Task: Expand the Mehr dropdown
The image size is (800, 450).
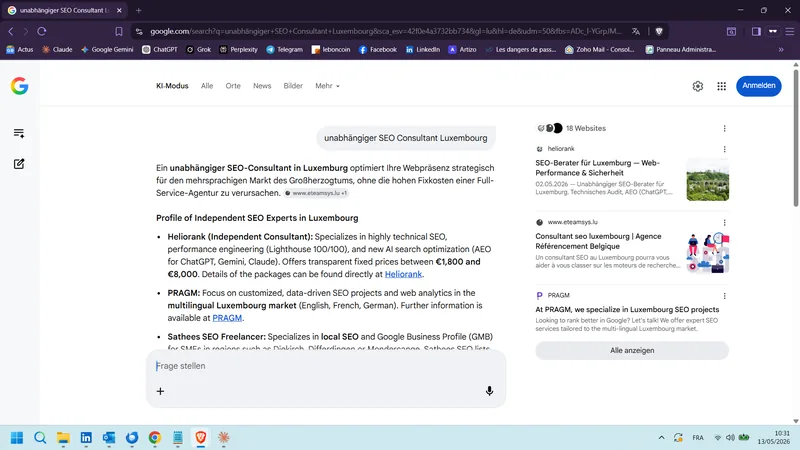Action: [327, 86]
